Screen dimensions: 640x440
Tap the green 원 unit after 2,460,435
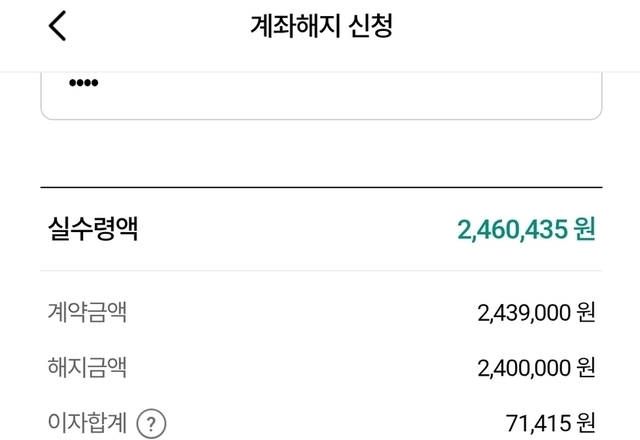(585, 229)
